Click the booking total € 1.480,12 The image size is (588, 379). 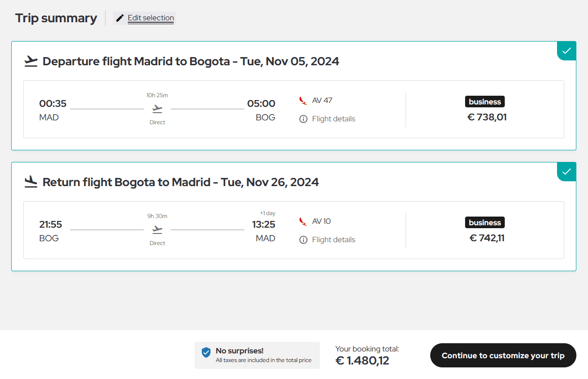pyautogui.click(x=362, y=361)
